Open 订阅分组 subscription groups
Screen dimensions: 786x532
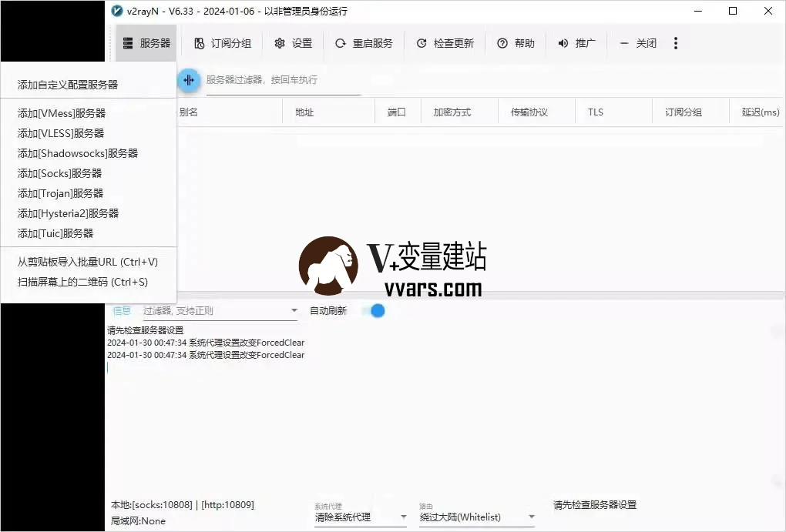click(223, 44)
